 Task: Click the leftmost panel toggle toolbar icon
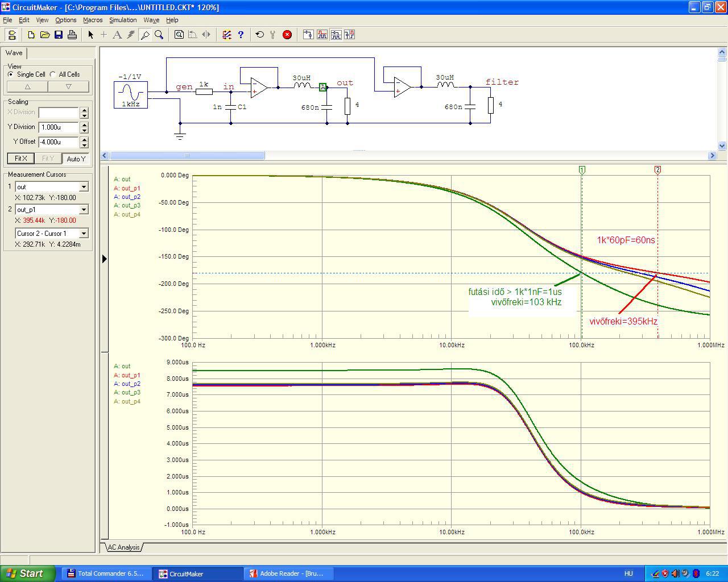pos(12,35)
